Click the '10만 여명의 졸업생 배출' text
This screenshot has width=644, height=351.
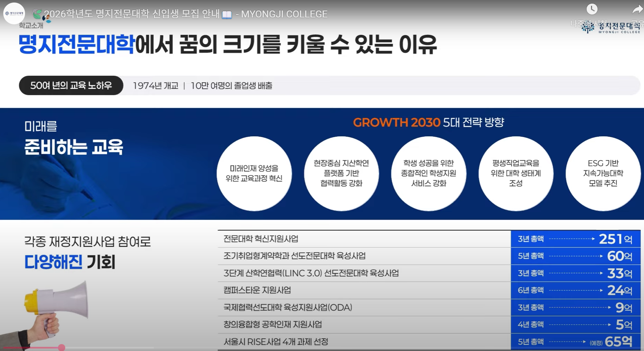click(232, 86)
